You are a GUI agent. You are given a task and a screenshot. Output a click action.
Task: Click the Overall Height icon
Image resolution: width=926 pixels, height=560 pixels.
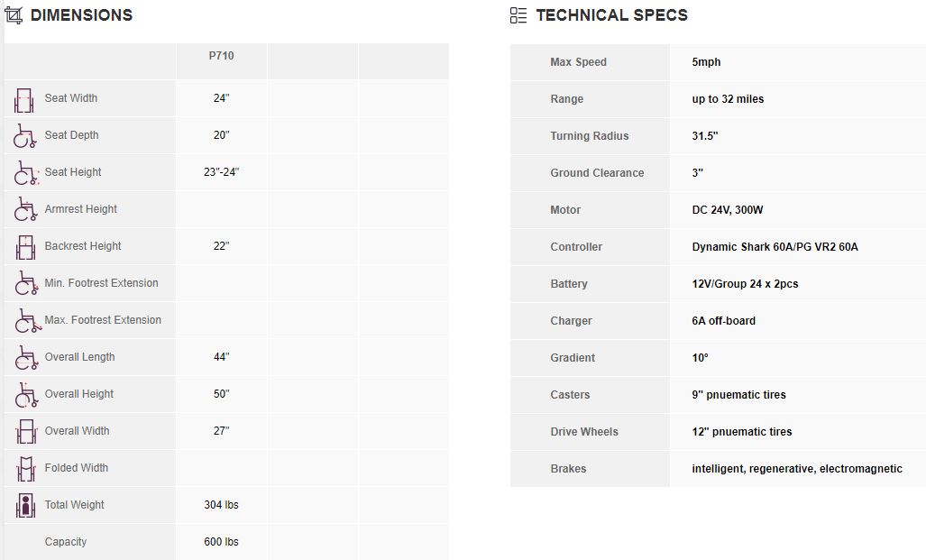pos(25,395)
